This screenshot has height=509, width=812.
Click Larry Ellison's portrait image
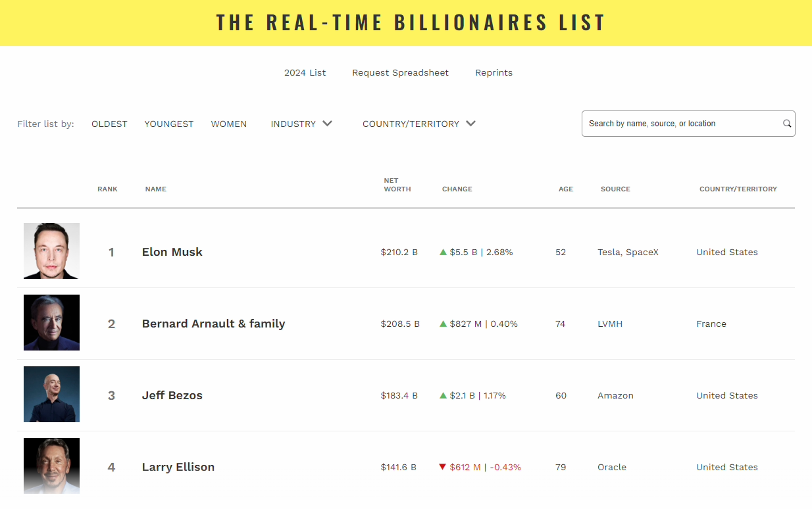tap(51, 466)
